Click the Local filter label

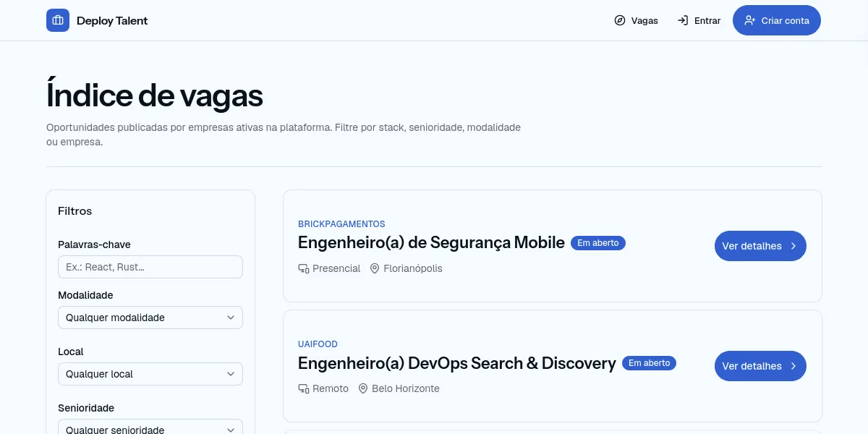coord(71,352)
